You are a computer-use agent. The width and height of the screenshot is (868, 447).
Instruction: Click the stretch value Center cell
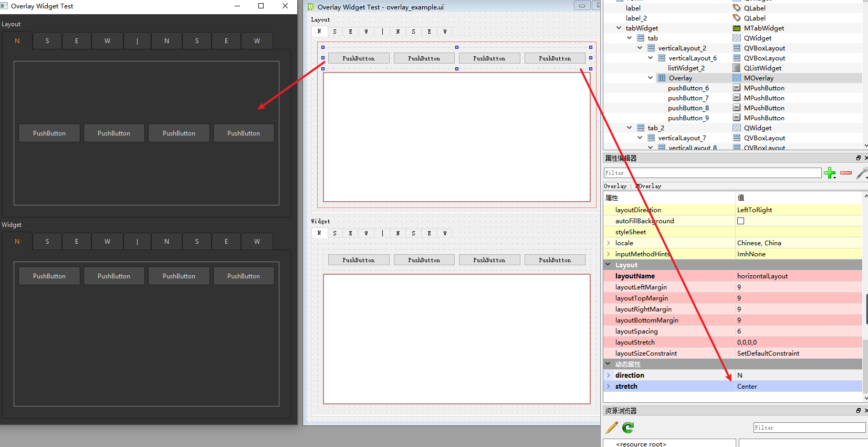click(798, 387)
